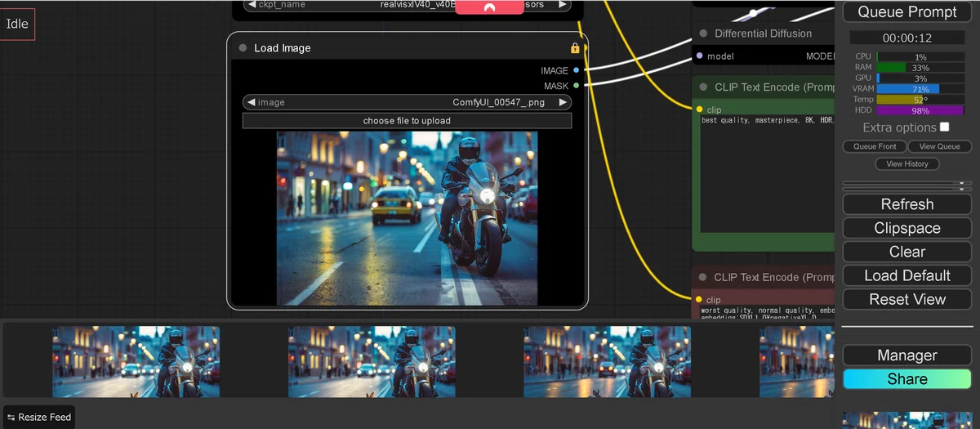Click the blue IMAGE output connector dot
Viewport: 980px width, 429px height.
[x=576, y=70]
